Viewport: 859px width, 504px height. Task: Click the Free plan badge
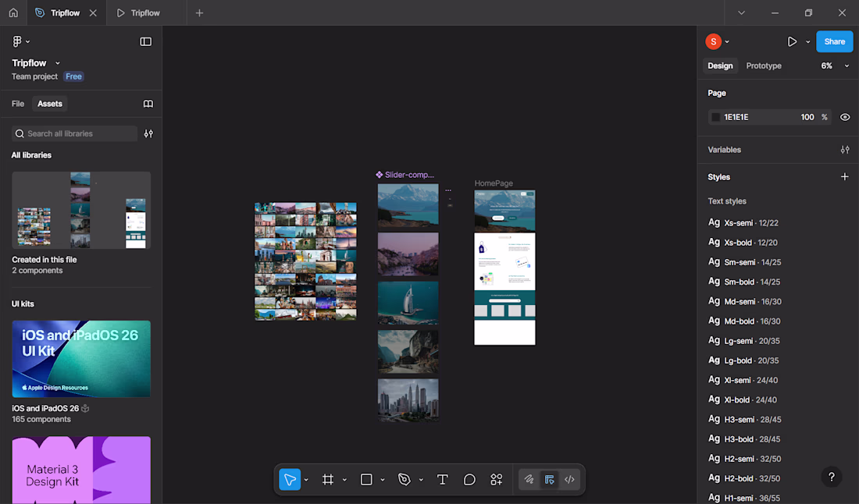pos(73,76)
